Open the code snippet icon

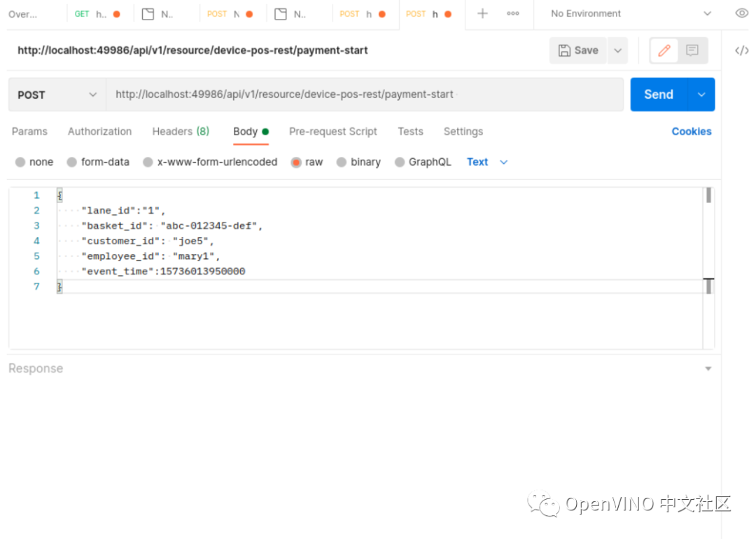(741, 50)
